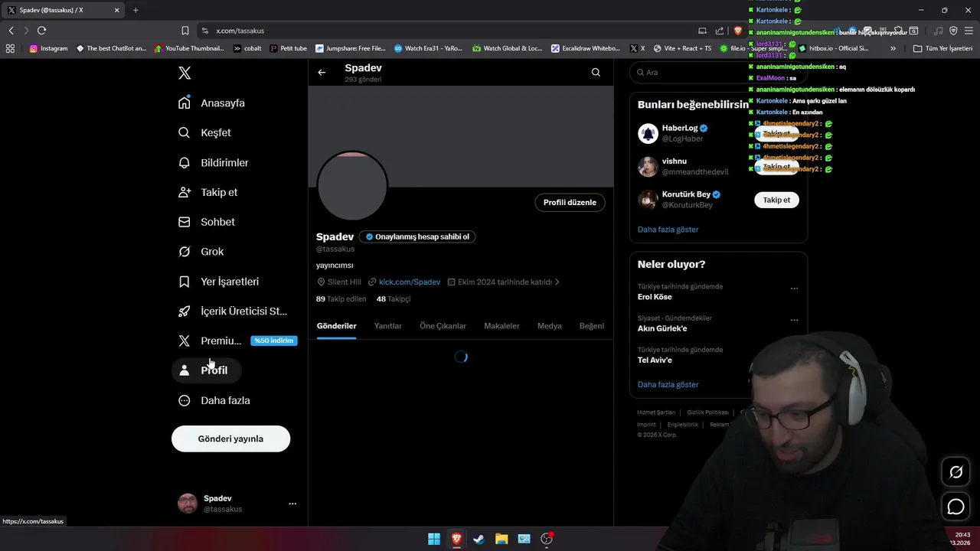Click the X logo in sidebar
Viewport: 980px width, 551px height.
pos(185,73)
